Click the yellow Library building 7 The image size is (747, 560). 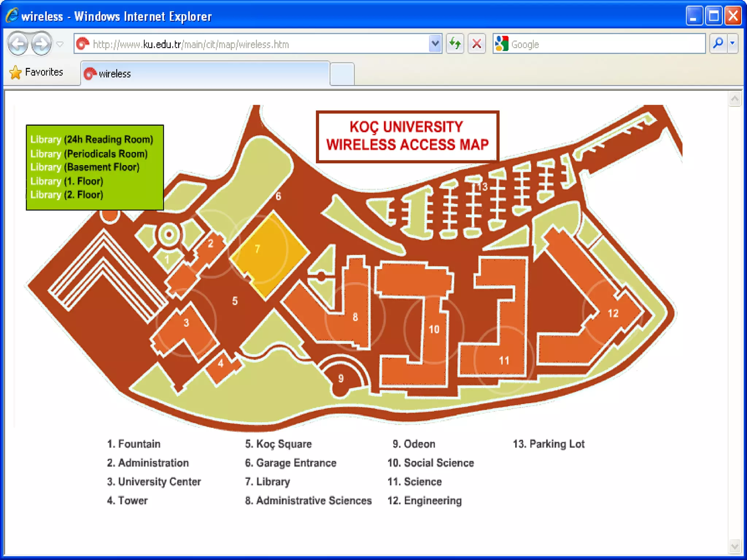270,255
